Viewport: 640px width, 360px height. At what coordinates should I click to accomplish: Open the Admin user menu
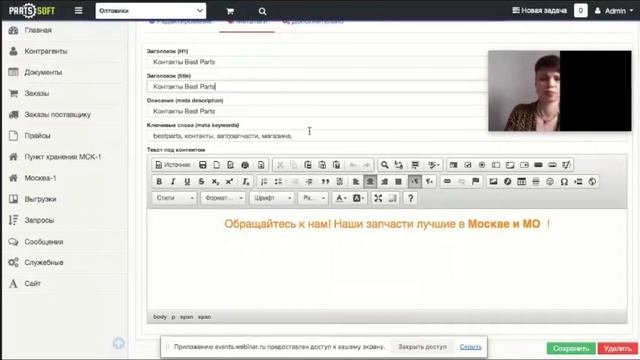coord(614,11)
